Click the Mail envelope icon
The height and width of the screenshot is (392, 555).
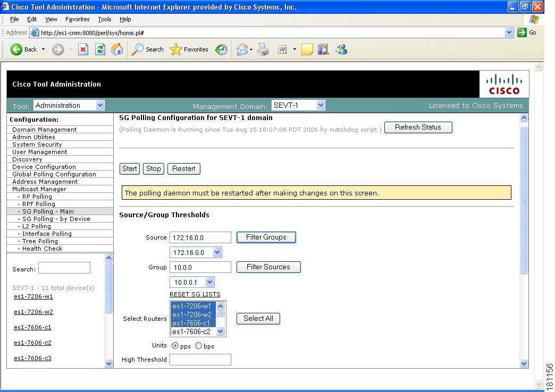(x=242, y=49)
